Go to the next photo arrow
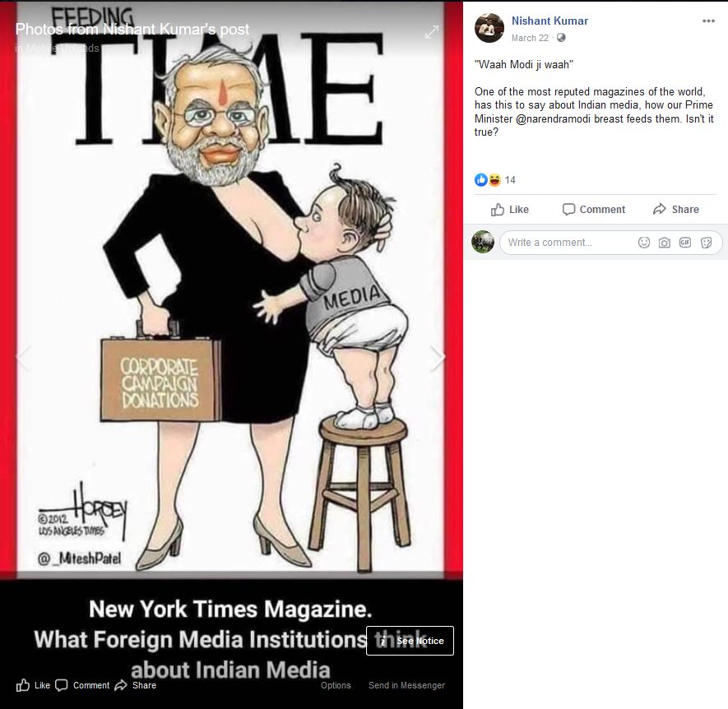 [437, 358]
